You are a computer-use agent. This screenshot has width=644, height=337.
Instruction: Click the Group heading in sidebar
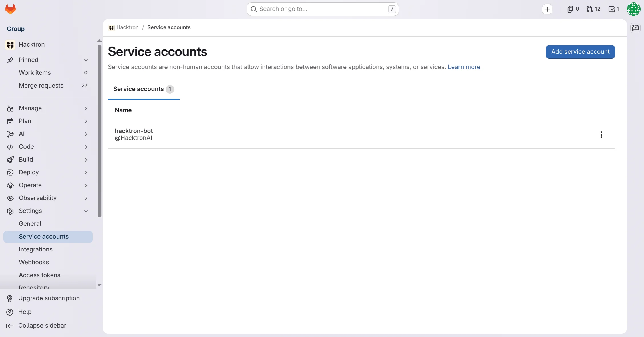16,29
